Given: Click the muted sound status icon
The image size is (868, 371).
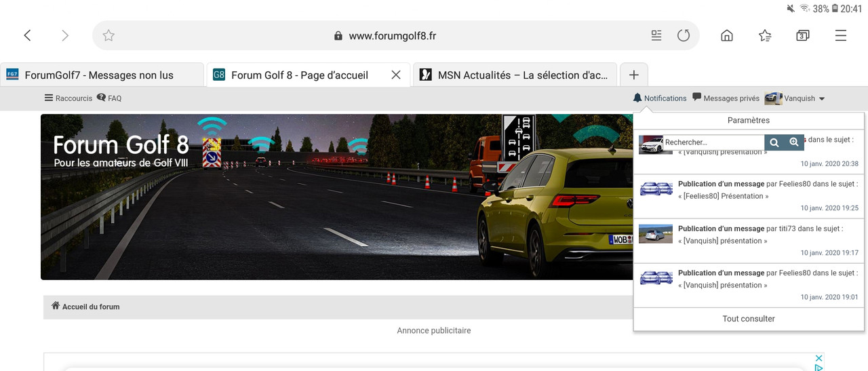Looking at the screenshot, I should [791, 9].
